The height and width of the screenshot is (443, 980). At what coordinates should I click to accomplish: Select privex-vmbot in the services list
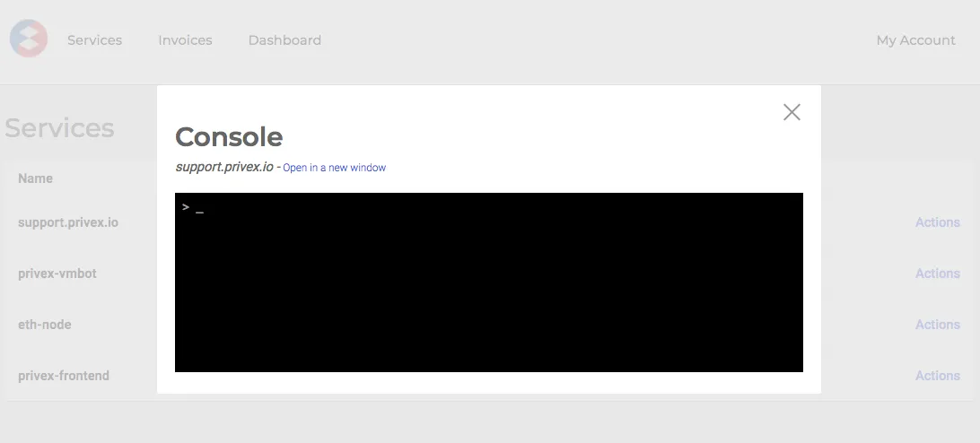57,274
